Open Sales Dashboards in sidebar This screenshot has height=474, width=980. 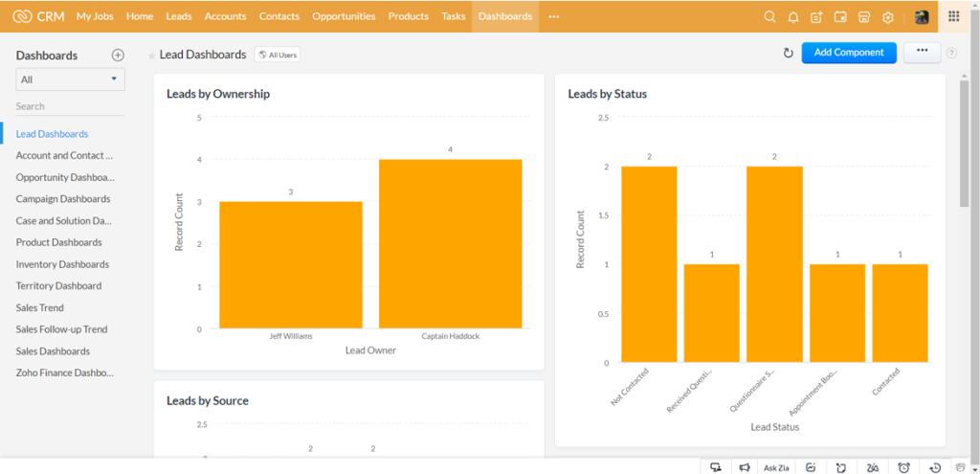point(53,350)
